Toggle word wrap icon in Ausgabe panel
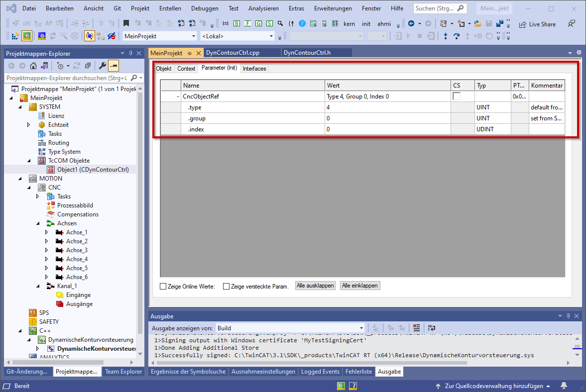Image resolution: width=586 pixels, height=392 pixels. (431, 328)
